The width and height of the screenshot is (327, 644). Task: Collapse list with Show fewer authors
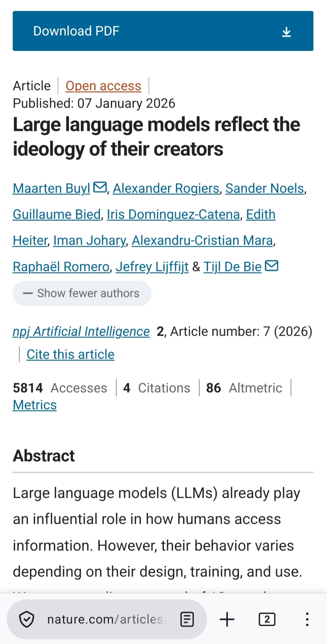tap(82, 293)
